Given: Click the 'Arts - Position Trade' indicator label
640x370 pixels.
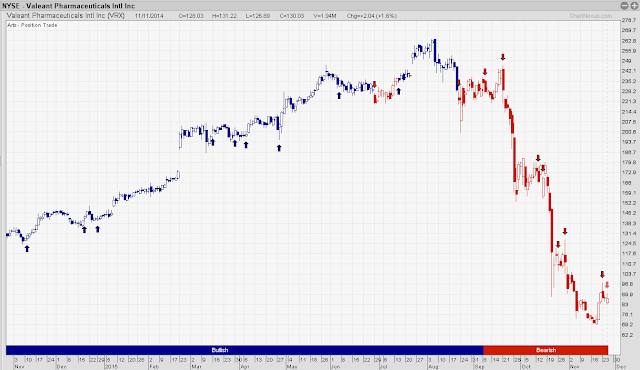Looking at the screenshot, I should 32,25.
